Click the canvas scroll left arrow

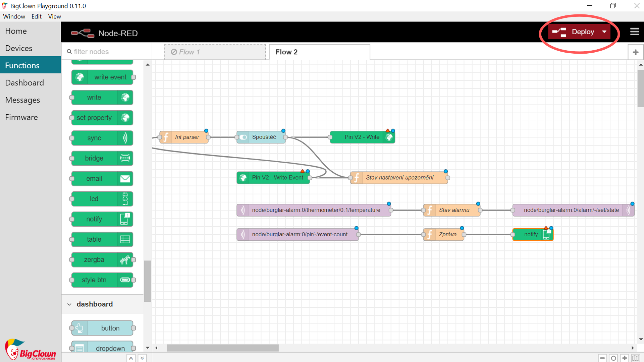pos(156,348)
